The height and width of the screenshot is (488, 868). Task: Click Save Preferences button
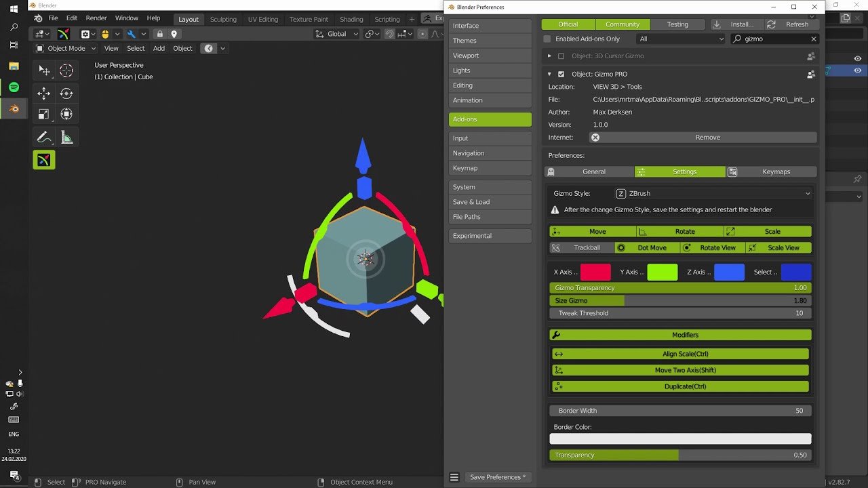pyautogui.click(x=498, y=477)
